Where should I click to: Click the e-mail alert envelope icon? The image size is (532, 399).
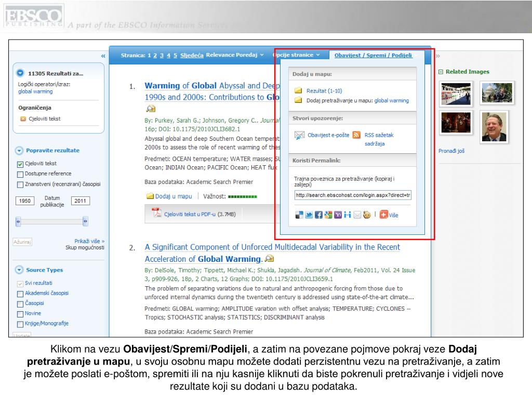(x=299, y=136)
